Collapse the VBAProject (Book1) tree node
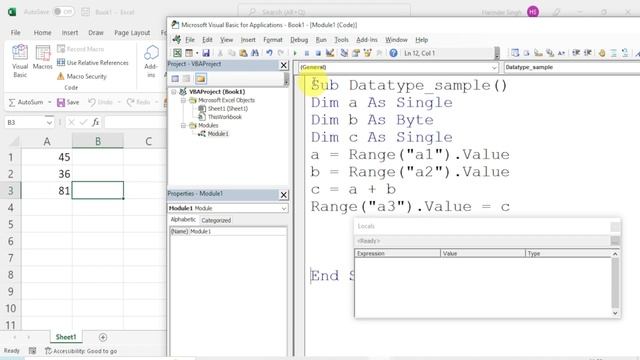Image resolution: width=640 pixels, height=360 pixels. click(x=174, y=92)
